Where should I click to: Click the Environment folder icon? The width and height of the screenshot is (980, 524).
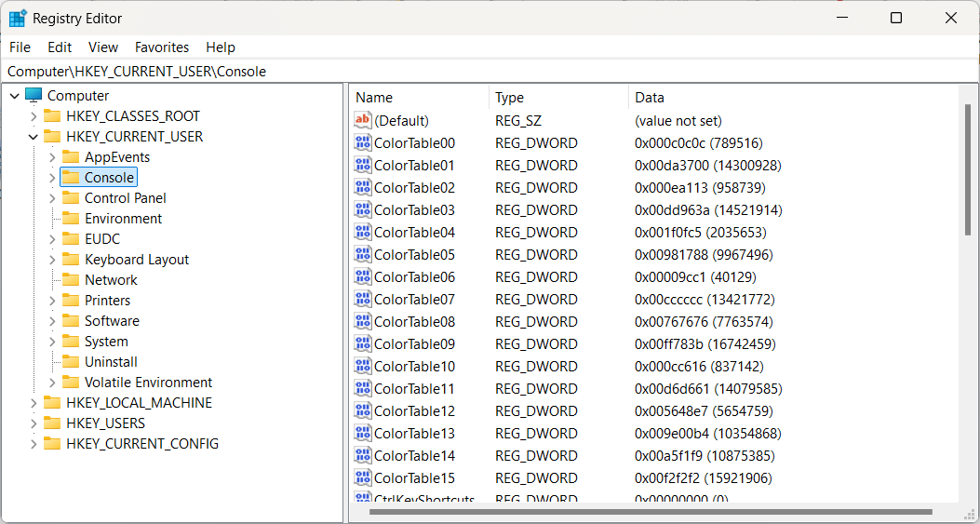pyautogui.click(x=71, y=218)
